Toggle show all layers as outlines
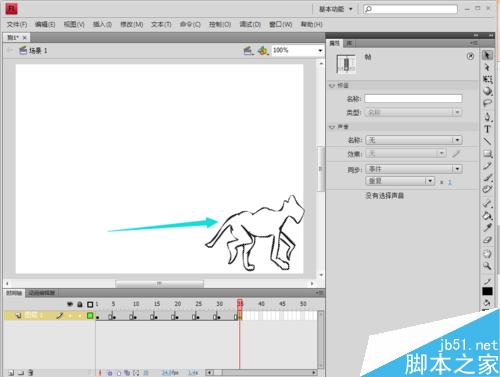The height and width of the screenshot is (377, 500). tap(90, 304)
